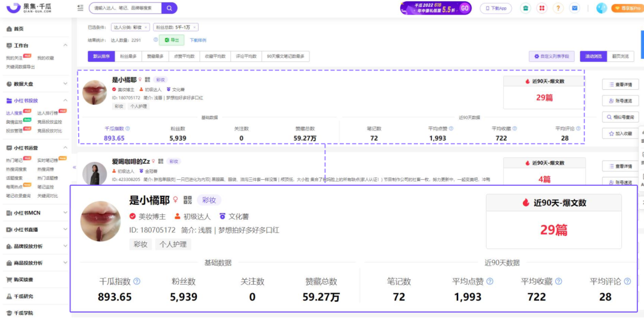Sort by 评论平均数
This screenshot has width=644, height=318.
(246, 56)
